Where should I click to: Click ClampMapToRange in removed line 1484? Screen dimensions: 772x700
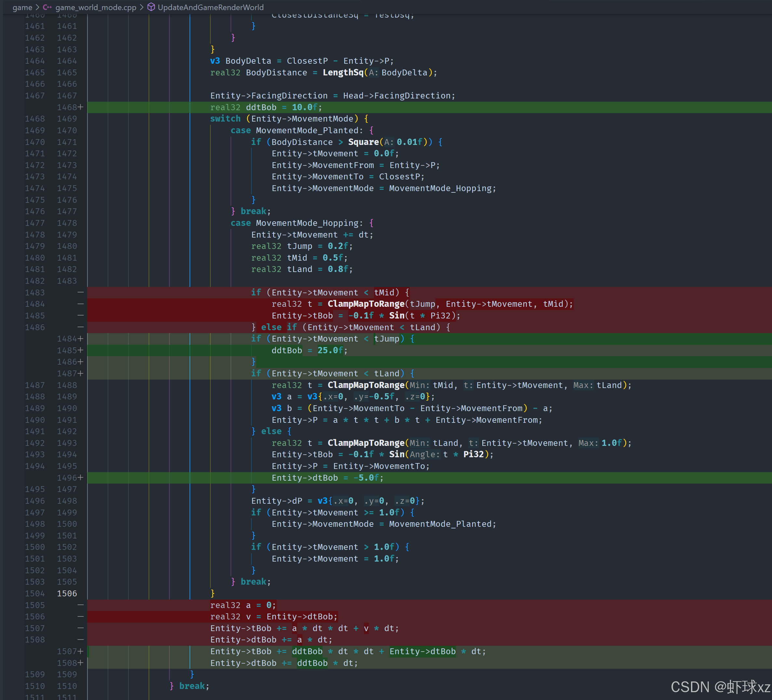(x=366, y=304)
